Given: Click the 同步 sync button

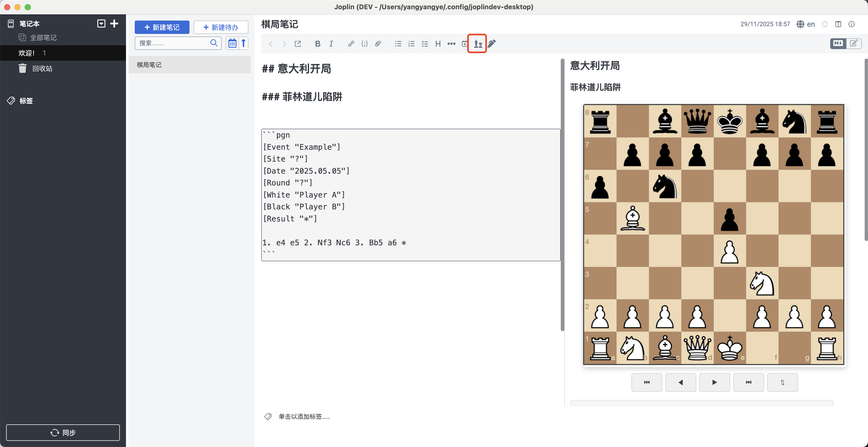Looking at the screenshot, I should pos(63,432).
